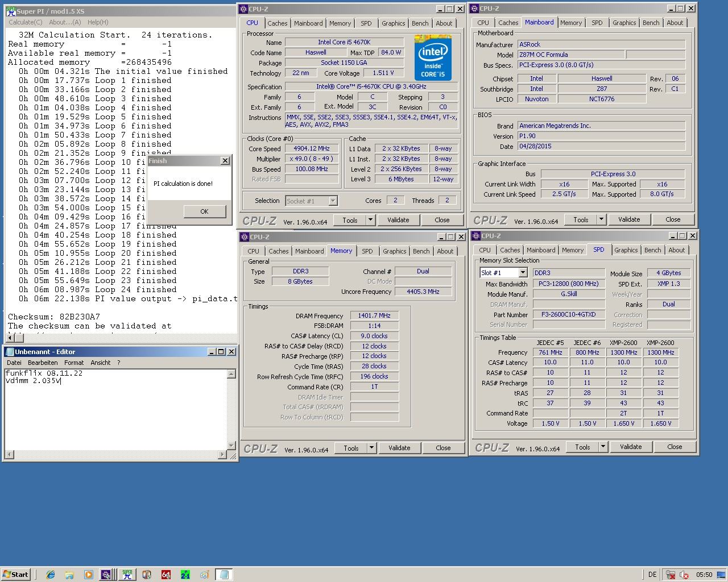Click Validate in the SPD window
Image resolution: width=728 pixels, height=582 pixels.
click(x=631, y=447)
